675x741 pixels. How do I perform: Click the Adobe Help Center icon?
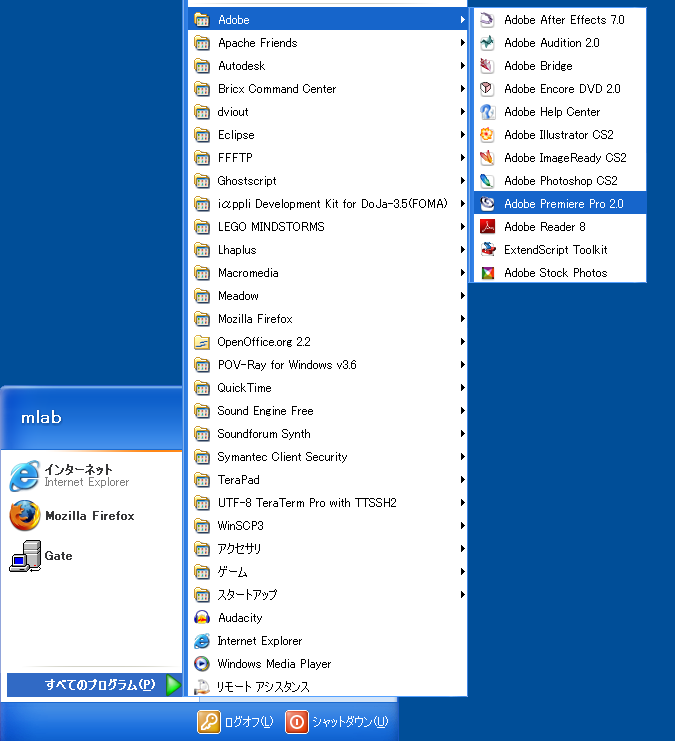(x=487, y=112)
